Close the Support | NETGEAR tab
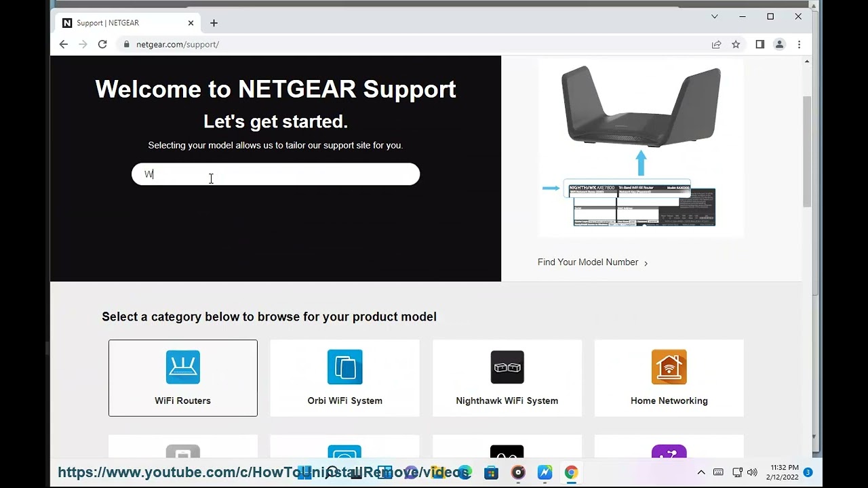The image size is (868, 488). (x=191, y=23)
